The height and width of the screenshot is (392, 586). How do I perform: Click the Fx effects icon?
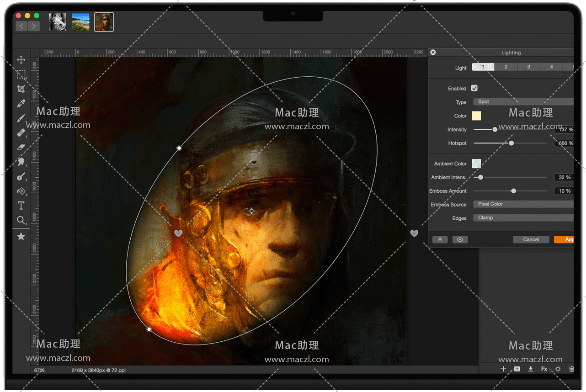[544, 369]
